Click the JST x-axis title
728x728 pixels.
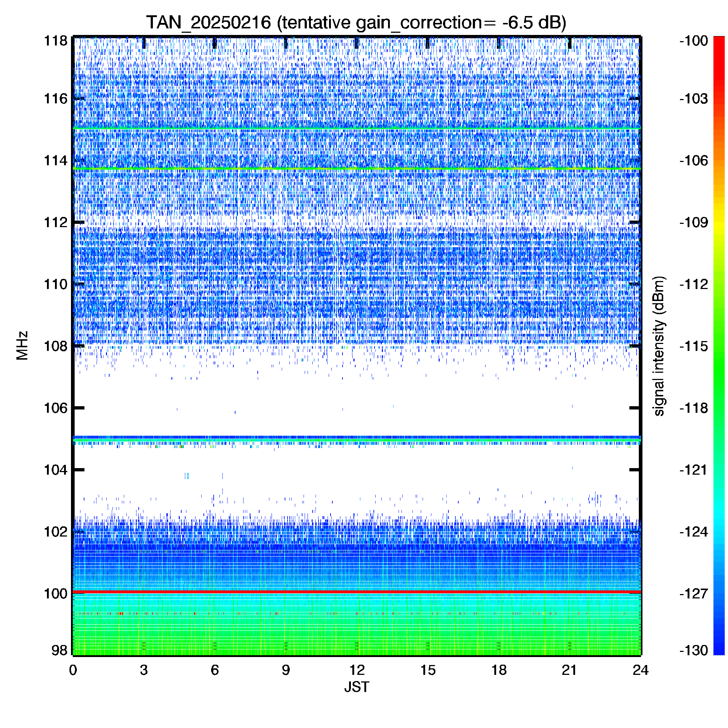click(356, 687)
